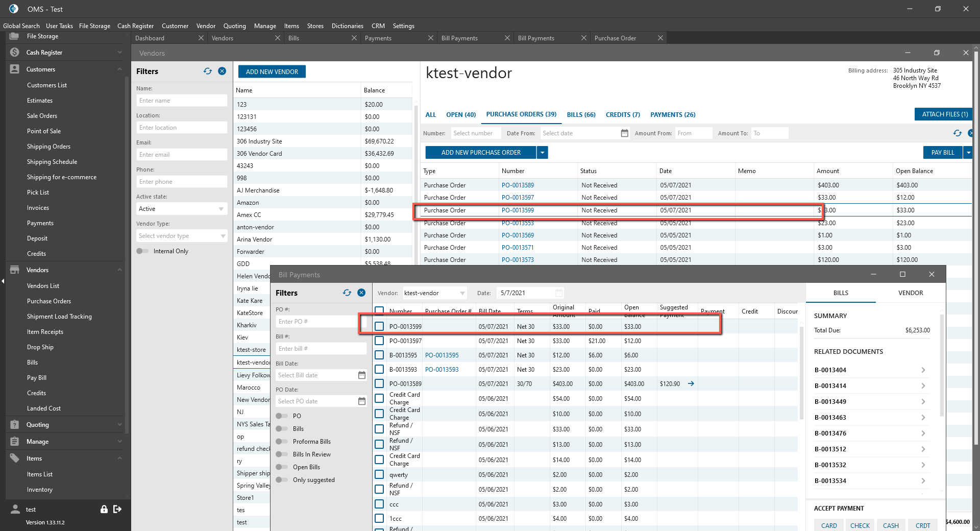Switch to the BILLS (66) tab
The height and width of the screenshot is (531, 980).
581,115
